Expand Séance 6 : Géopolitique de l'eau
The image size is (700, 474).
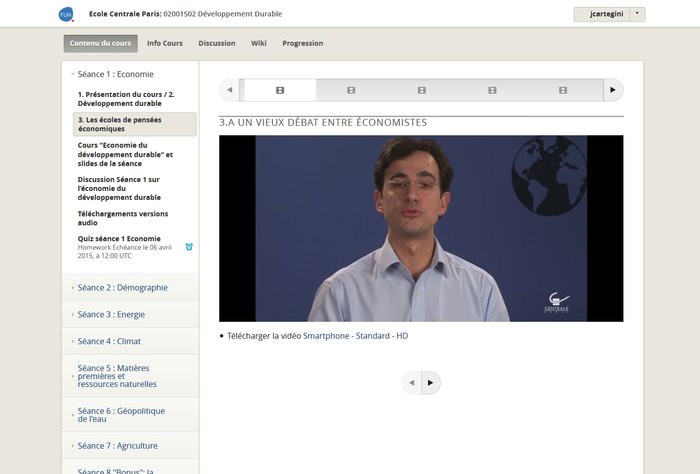click(x=130, y=415)
